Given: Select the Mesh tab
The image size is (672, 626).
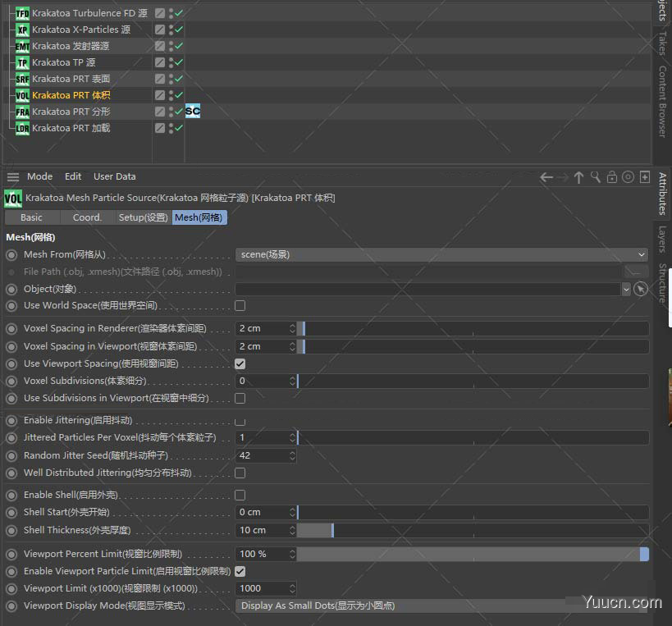Looking at the screenshot, I should [x=199, y=217].
